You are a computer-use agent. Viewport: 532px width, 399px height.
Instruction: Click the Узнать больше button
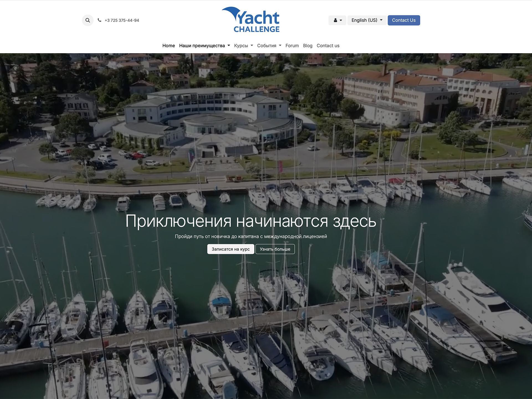(275, 249)
